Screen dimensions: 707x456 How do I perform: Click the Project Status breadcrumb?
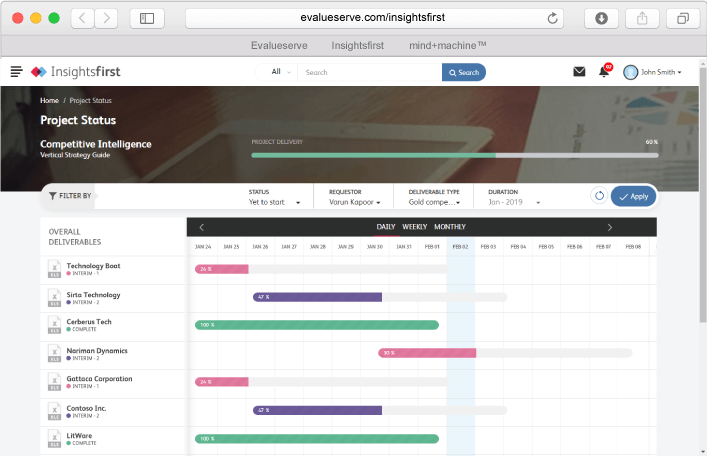(91, 101)
